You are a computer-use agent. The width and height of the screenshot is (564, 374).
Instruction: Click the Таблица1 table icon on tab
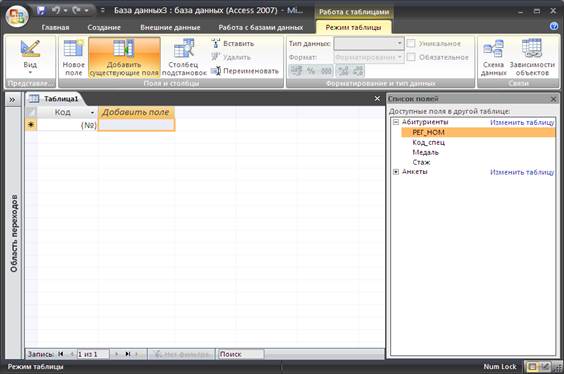pyautogui.click(x=34, y=99)
